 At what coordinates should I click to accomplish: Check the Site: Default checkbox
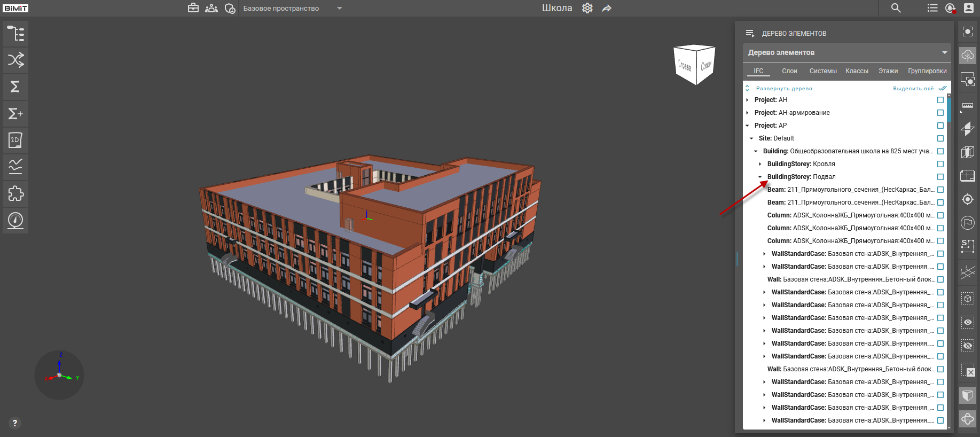940,138
